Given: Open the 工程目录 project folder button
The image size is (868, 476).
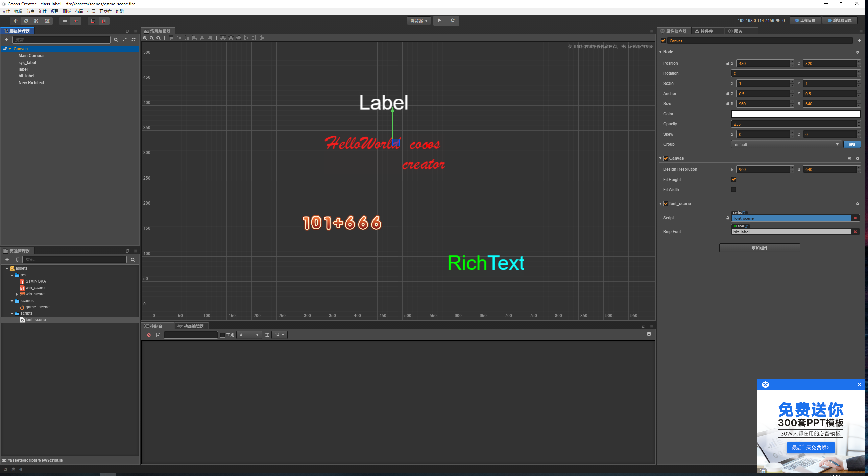Looking at the screenshot, I should (805, 20).
